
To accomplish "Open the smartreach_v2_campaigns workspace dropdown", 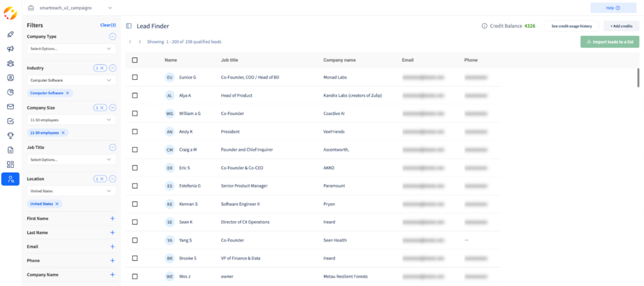I will coord(70,8).
